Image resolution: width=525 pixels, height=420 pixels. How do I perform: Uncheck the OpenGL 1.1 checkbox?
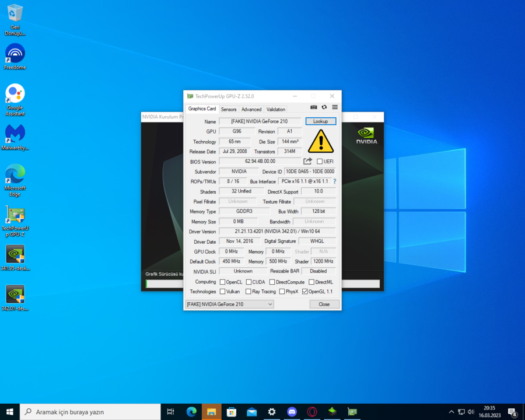304,292
